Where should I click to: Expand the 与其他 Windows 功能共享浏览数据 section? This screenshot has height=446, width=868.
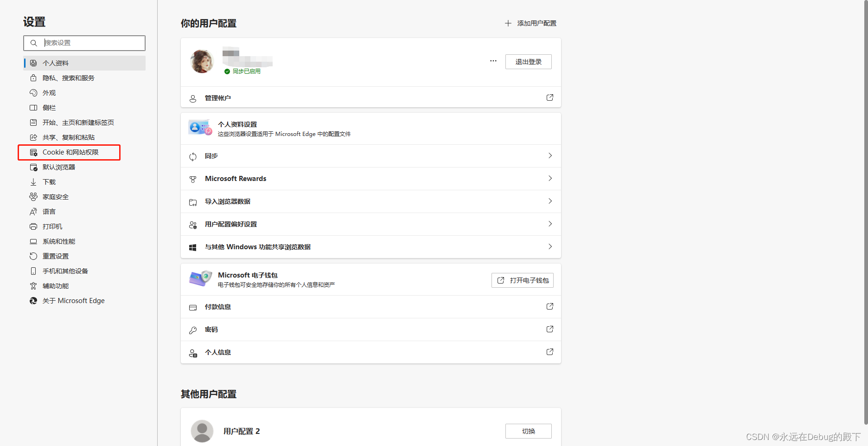click(549, 247)
